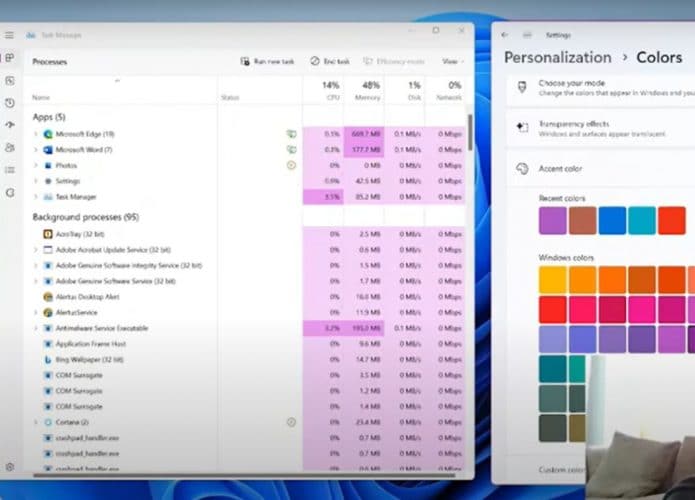
Task: Expand the Accent color section
Action: [x=601, y=169]
